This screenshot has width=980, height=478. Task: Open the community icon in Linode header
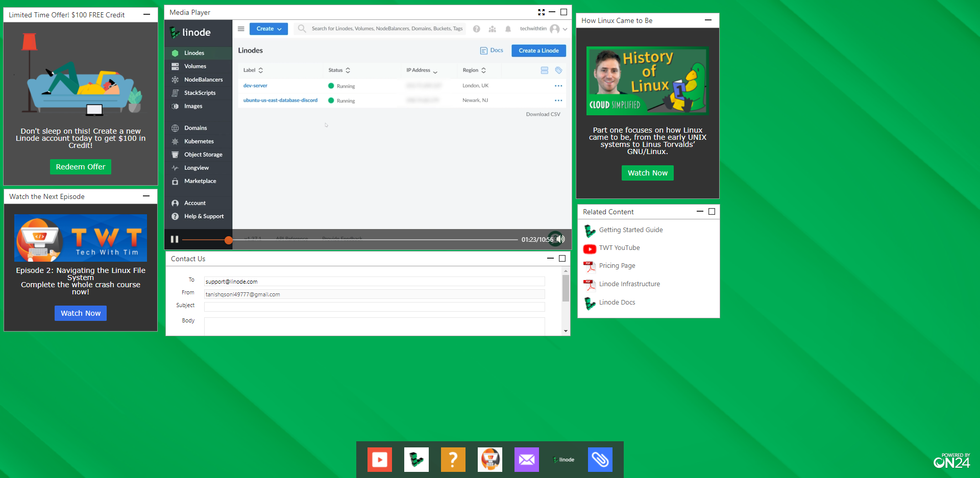(492, 29)
